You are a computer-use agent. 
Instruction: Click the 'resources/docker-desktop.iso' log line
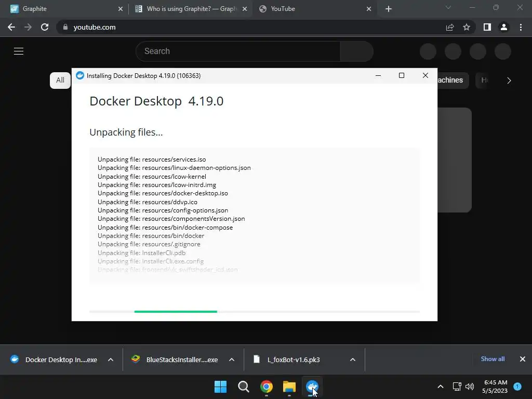[x=163, y=193]
